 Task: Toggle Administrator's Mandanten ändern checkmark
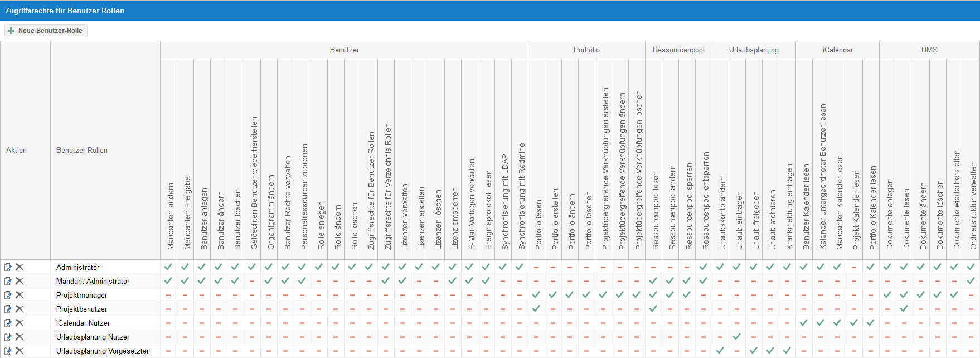[168, 267]
